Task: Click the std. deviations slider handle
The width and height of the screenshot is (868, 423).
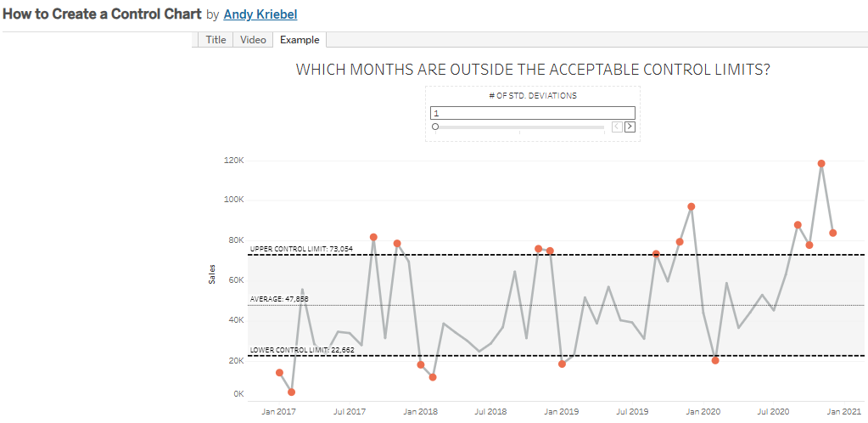Action: [435, 127]
